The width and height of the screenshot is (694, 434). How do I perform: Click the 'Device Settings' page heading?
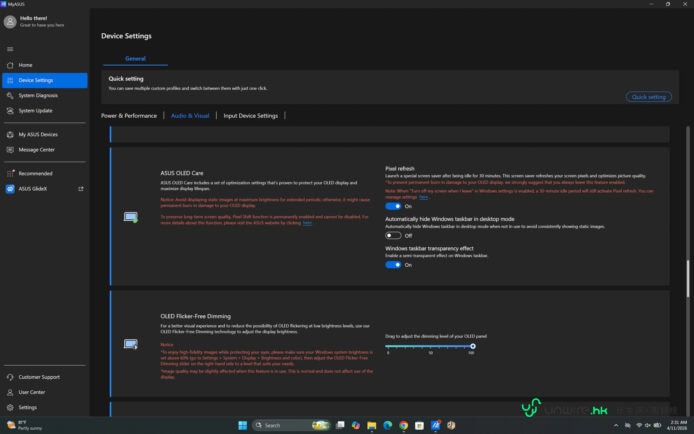click(x=126, y=36)
